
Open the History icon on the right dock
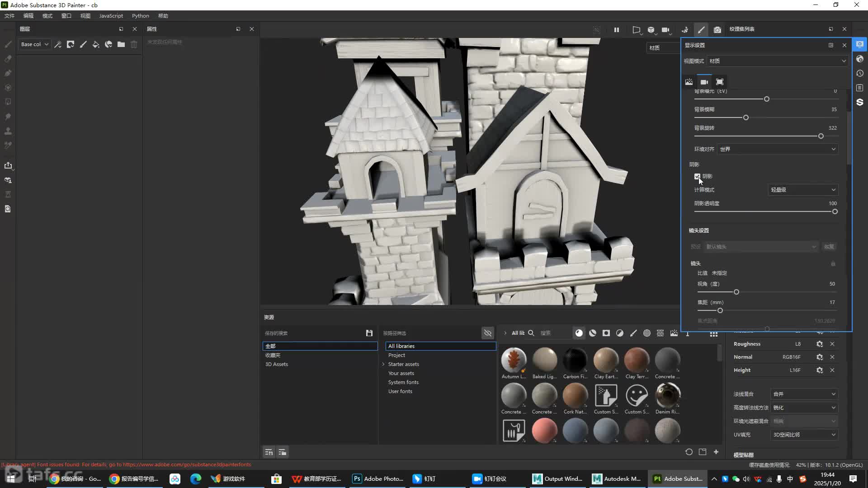(860, 73)
